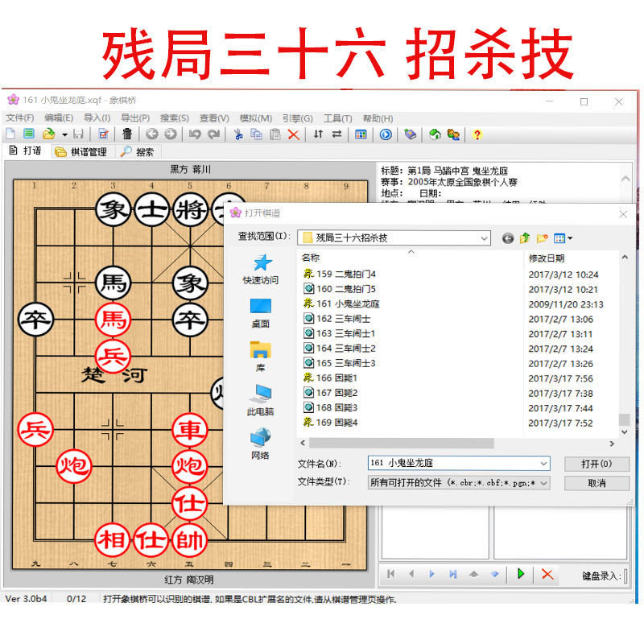Open the 引擎(G) menu

tap(297, 118)
